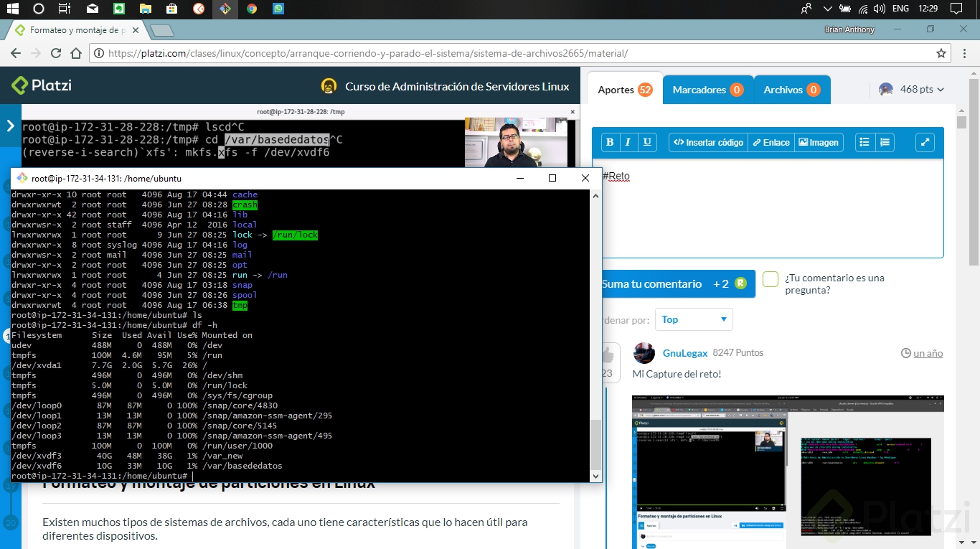Click the Git Bash taskbar icon

[225, 9]
